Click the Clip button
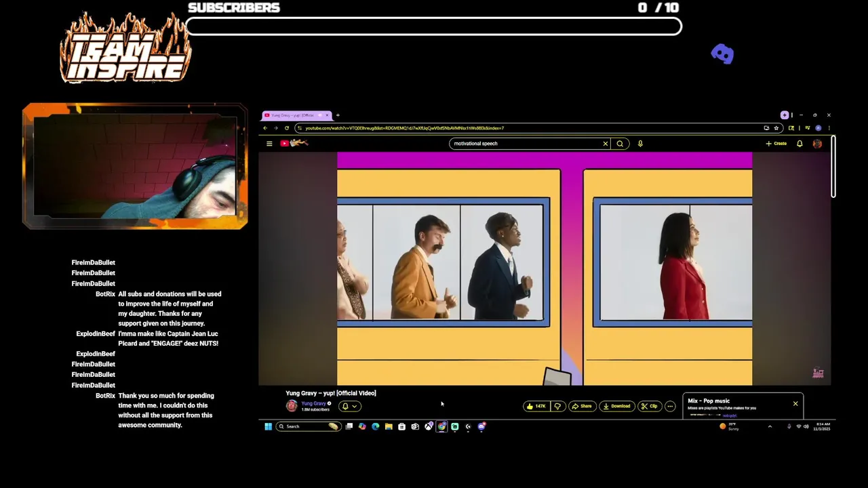 [x=650, y=406]
